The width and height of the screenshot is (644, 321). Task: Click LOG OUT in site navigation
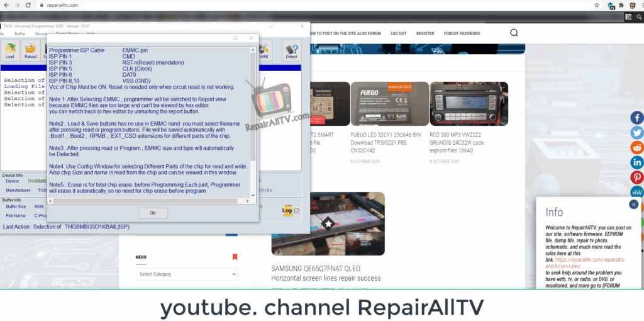398,33
